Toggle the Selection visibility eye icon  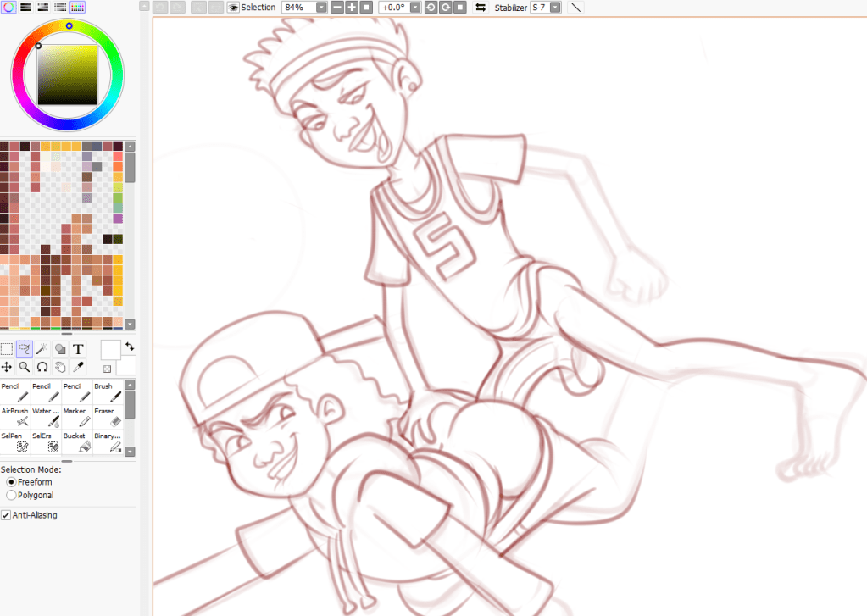[232, 8]
